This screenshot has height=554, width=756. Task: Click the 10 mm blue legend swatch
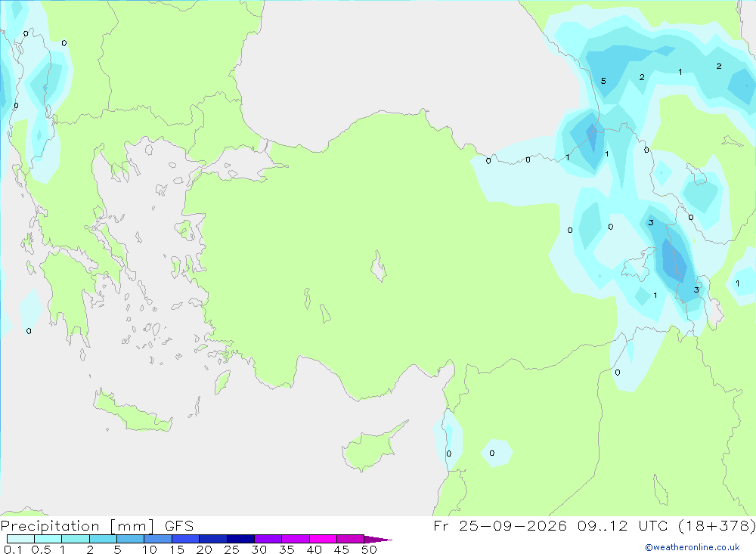pyautogui.click(x=158, y=539)
